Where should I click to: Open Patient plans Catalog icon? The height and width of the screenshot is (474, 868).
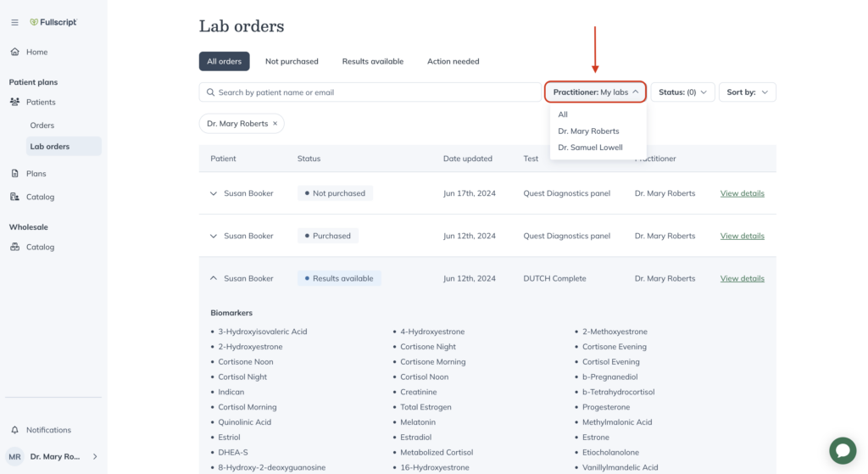(15, 197)
